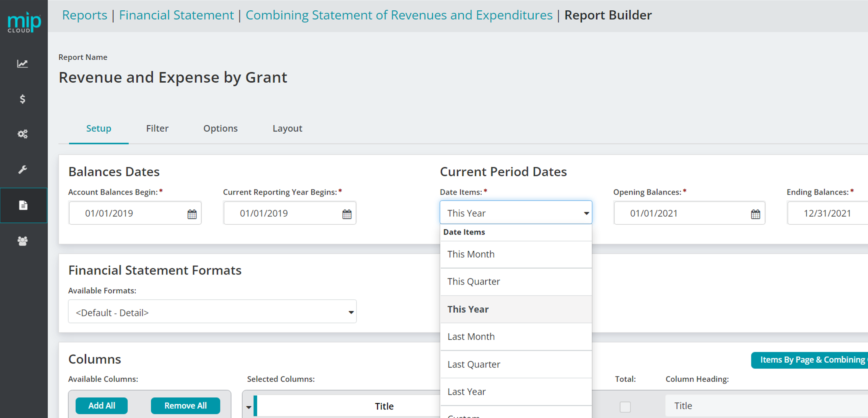Open the people group sidebar icon
This screenshot has width=868, height=418.
pos(23,241)
